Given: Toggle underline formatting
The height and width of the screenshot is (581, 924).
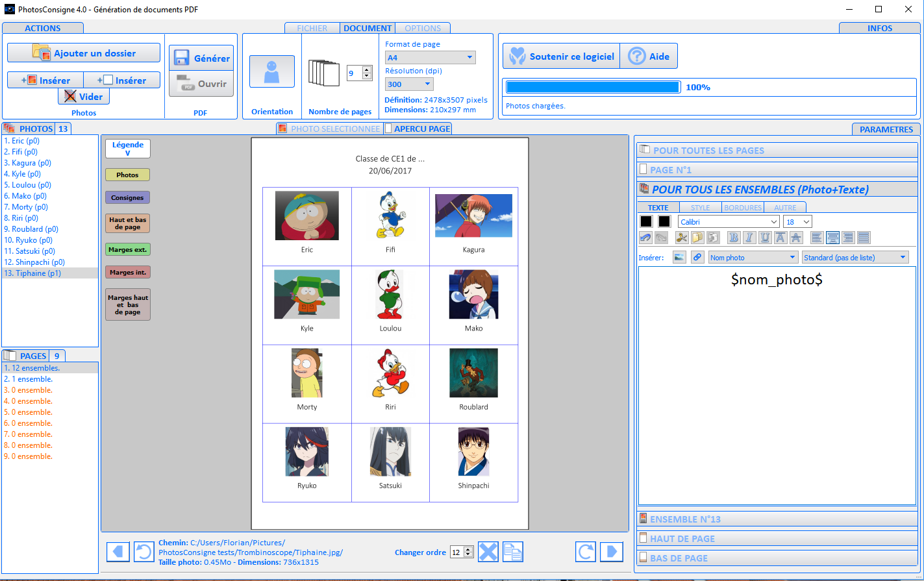Looking at the screenshot, I should click(x=765, y=238).
